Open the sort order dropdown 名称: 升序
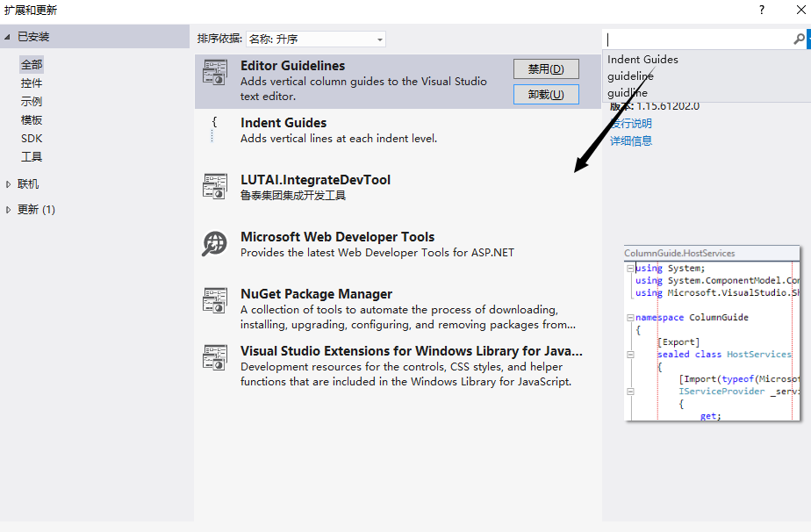The width and height of the screenshot is (811, 532). coord(315,39)
